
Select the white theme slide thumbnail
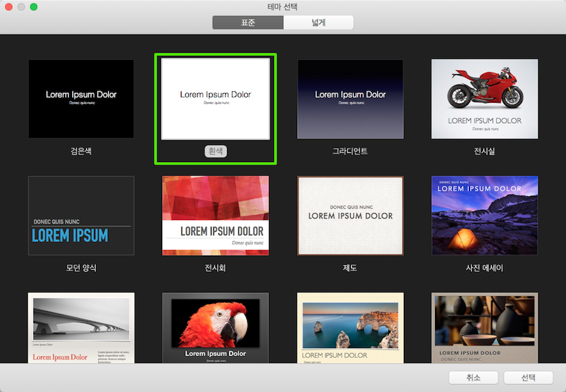click(215, 99)
